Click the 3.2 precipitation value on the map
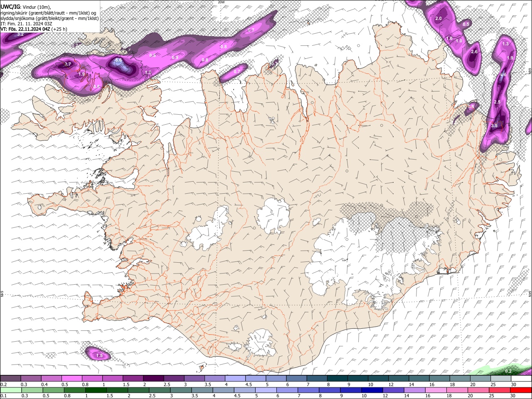Viewport: 532px width, 399px height. click(x=20, y=34)
